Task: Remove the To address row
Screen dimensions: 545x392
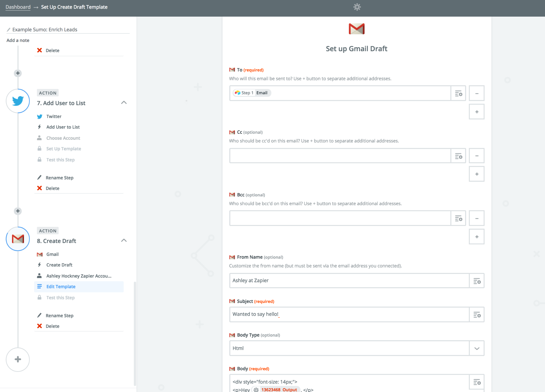Action: [477, 93]
